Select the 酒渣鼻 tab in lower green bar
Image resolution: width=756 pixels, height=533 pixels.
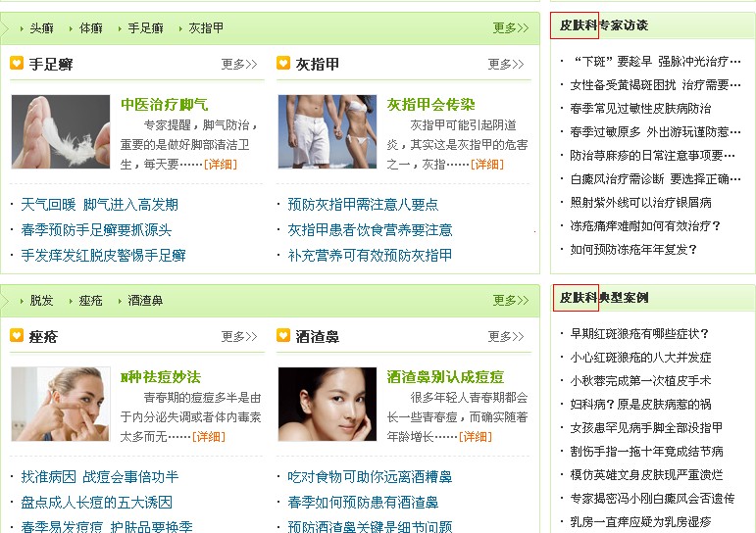(x=145, y=301)
